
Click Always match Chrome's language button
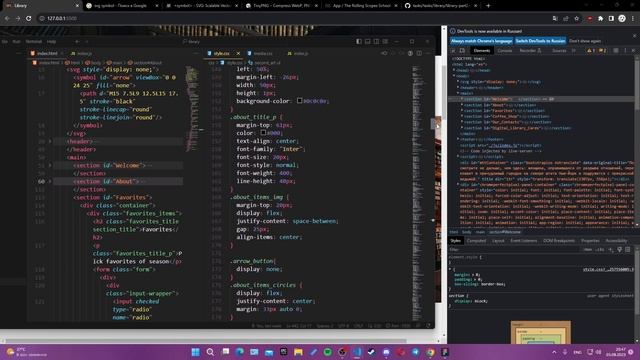point(481,41)
